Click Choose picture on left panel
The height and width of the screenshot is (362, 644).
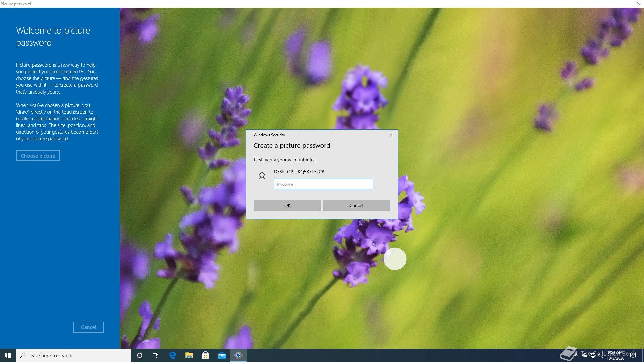pyautogui.click(x=38, y=156)
